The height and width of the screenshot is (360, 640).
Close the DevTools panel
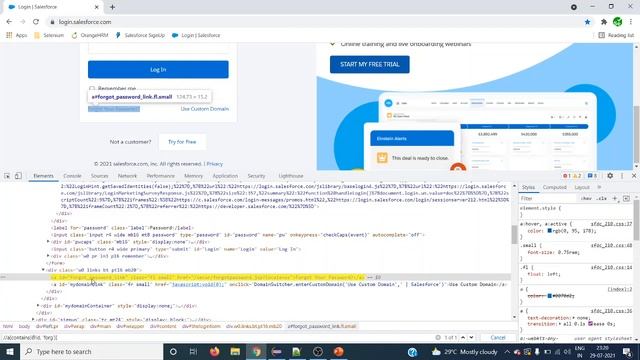634,176
